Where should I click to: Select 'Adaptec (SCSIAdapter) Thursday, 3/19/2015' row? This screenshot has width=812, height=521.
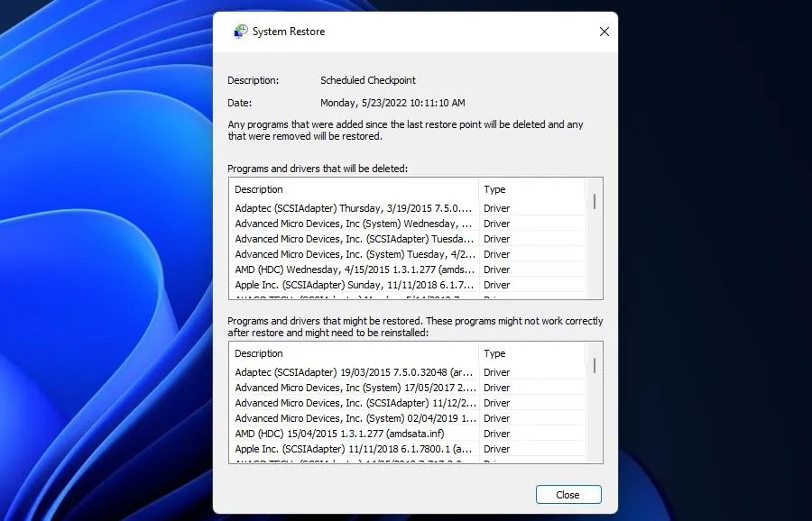point(408,208)
